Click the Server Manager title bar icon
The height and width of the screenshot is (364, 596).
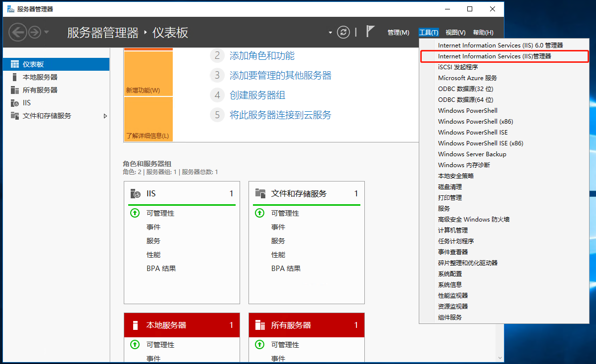[10, 9]
